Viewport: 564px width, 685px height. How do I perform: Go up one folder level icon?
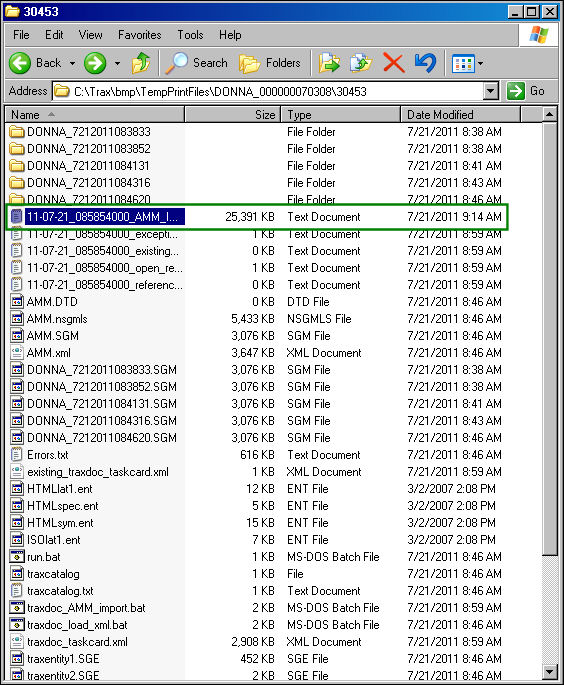point(141,63)
